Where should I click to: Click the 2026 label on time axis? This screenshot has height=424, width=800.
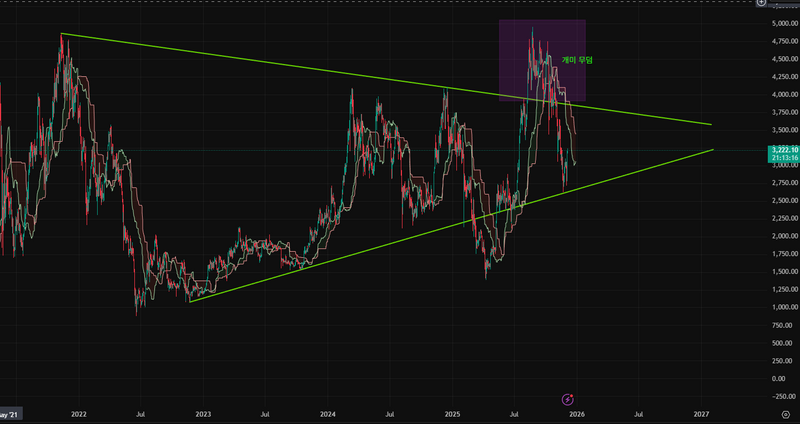577,413
